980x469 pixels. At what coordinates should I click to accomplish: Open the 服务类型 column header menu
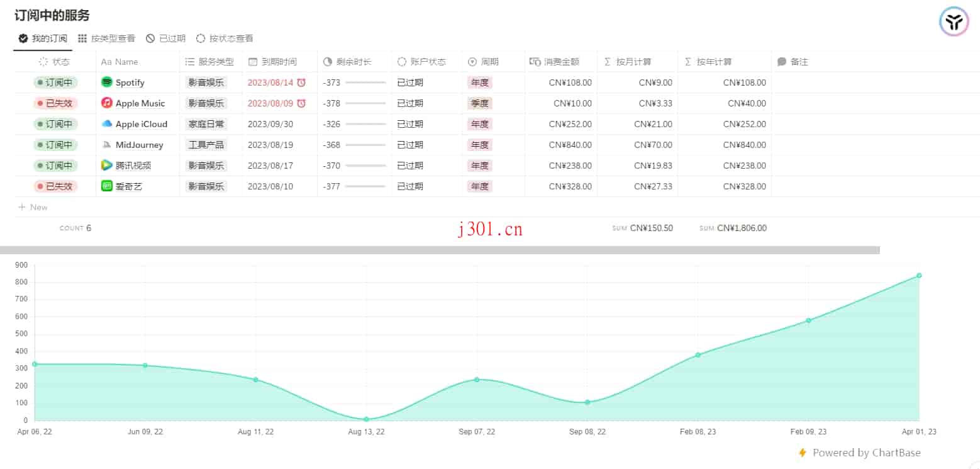tap(211, 62)
